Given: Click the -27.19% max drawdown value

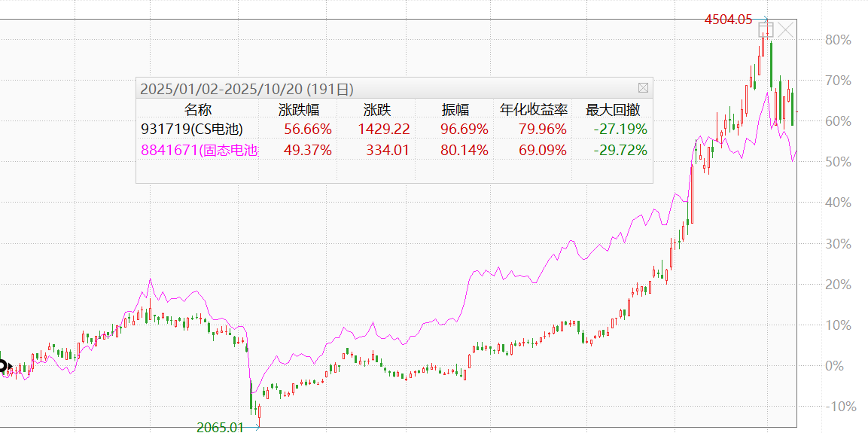Looking at the screenshot, I should pos(620,130).
